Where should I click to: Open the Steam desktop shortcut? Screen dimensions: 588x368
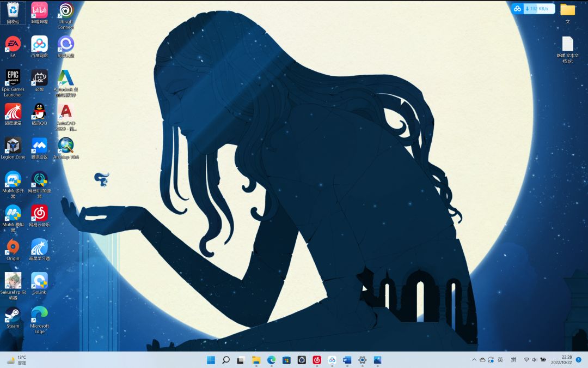point(13,317)
